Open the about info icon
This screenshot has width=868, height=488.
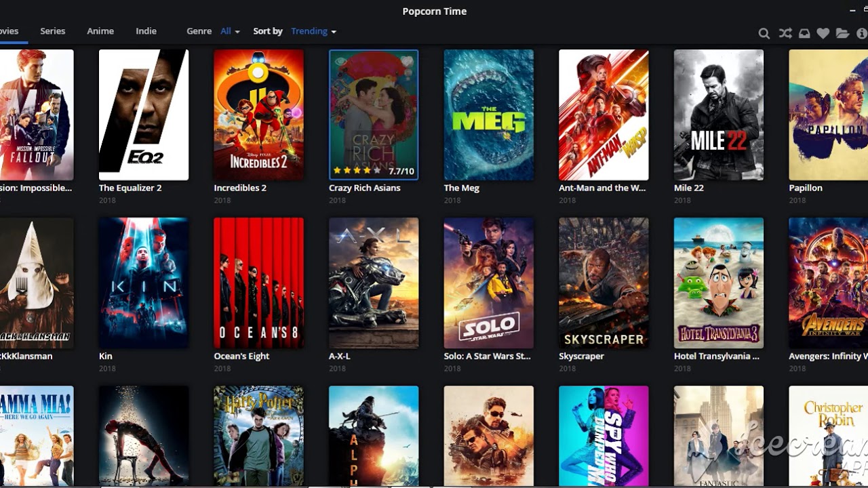[x=862, y=33]
